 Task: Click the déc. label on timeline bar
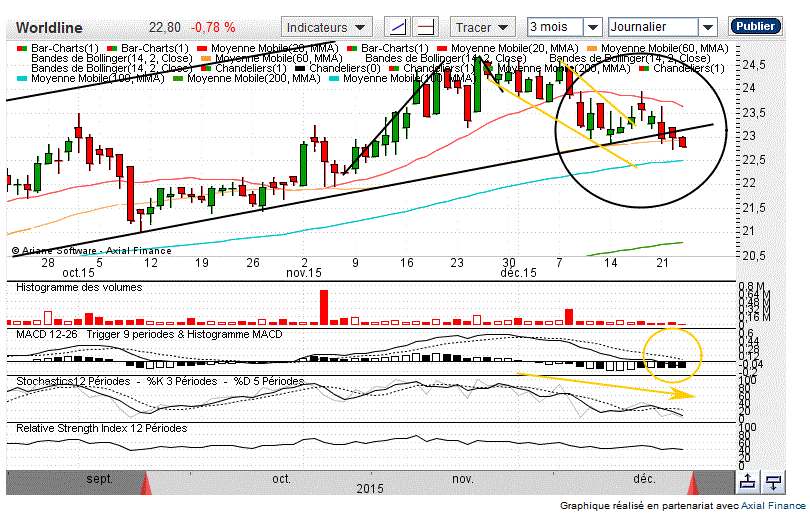pyautogui.click(x=644, y=479)
